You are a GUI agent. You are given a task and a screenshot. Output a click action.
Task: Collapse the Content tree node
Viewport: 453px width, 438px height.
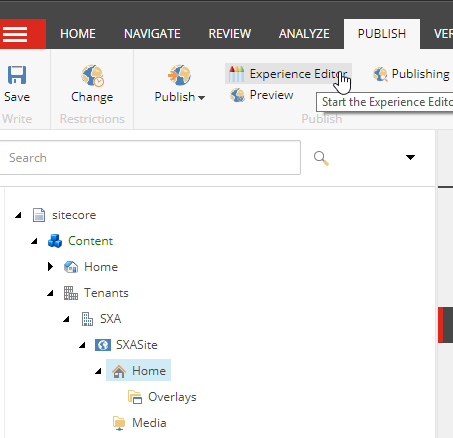tap(34, 241)
